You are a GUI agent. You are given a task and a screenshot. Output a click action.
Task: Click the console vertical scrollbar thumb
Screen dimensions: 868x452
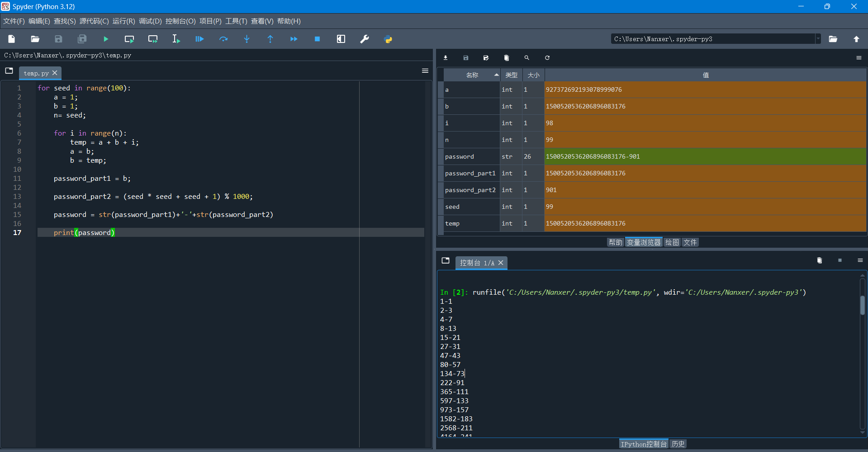(x=863, y=305)
